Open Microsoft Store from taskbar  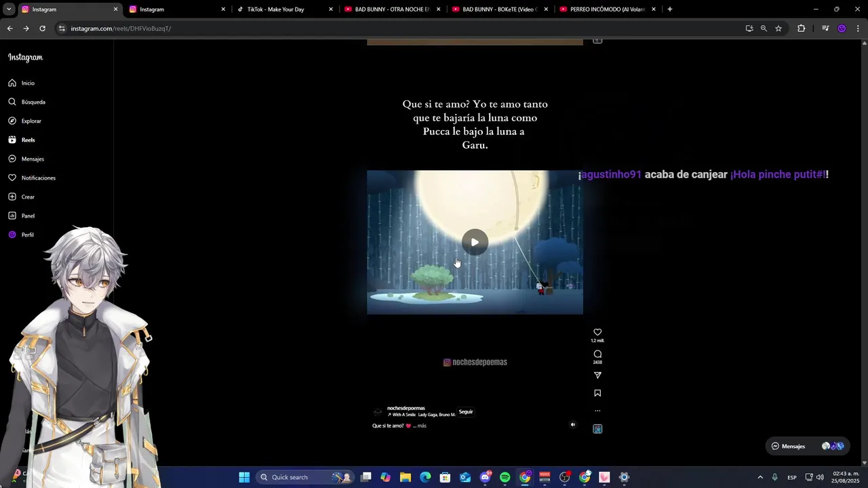tap(445, 477)
